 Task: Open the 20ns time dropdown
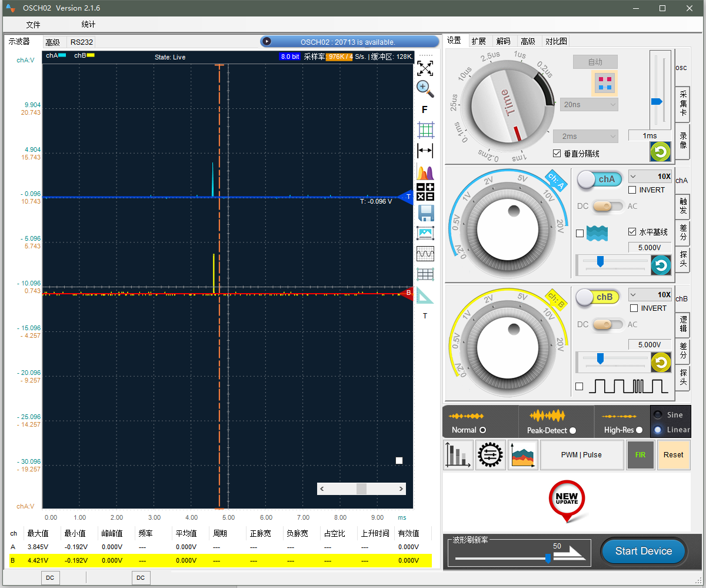point(589,105)
